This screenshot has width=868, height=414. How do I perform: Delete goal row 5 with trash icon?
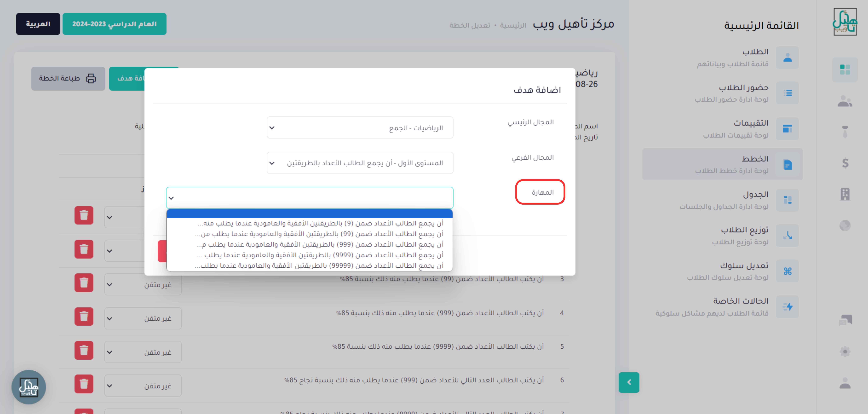click(84, 350)
